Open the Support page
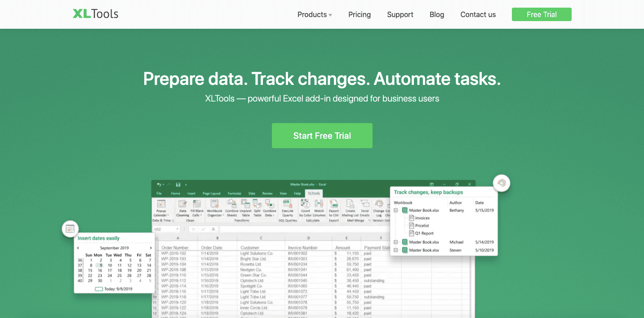Image resolution: width=644 pixels, height=318 pixels. (400, 14)
